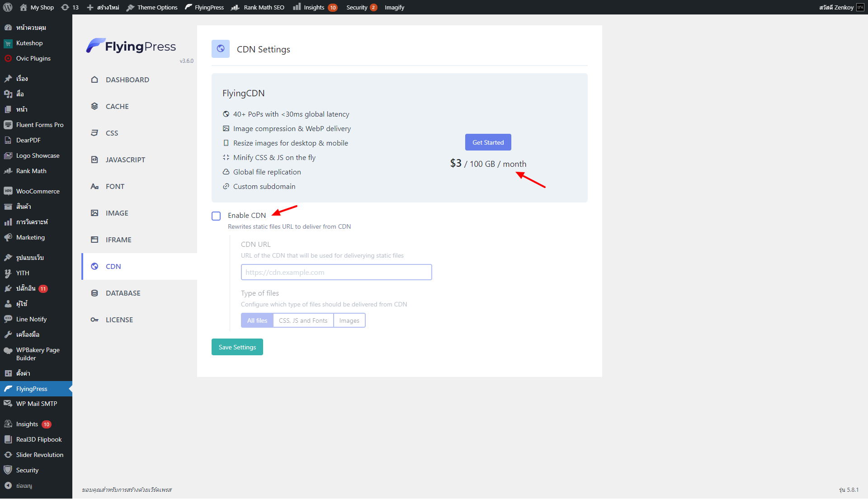
Task: Click the JavaScript icon in FlyingPress menu
Action: [94, 160]
